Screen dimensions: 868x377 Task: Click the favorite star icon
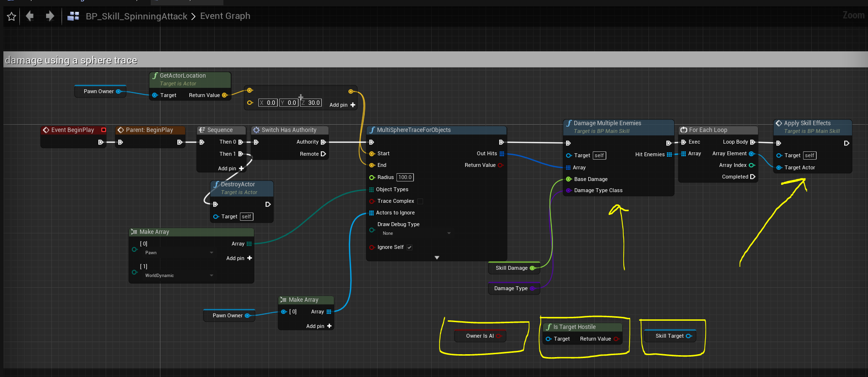(x=12, y=17)
